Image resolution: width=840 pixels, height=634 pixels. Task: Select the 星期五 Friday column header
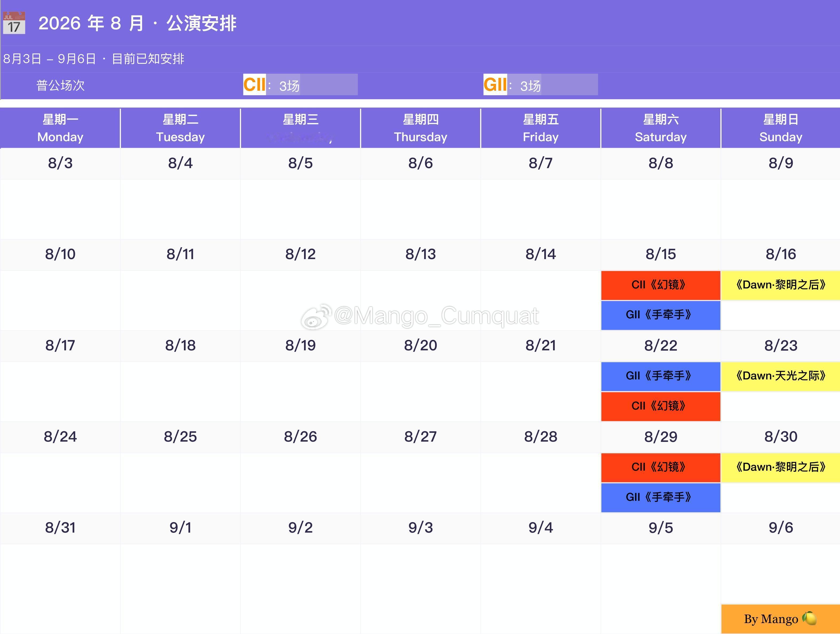pyautogui.click(x=541, y=128)
